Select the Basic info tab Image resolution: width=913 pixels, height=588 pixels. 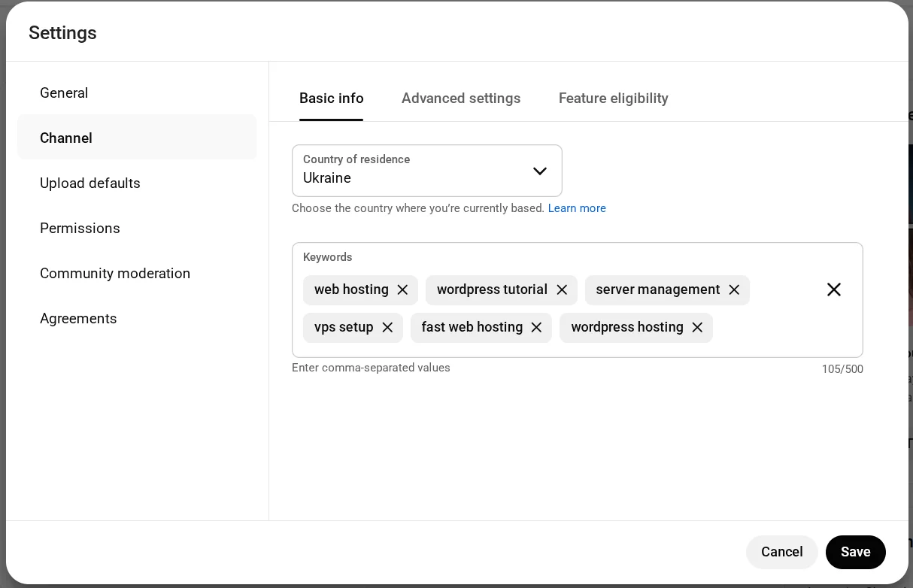click(331, 99)
